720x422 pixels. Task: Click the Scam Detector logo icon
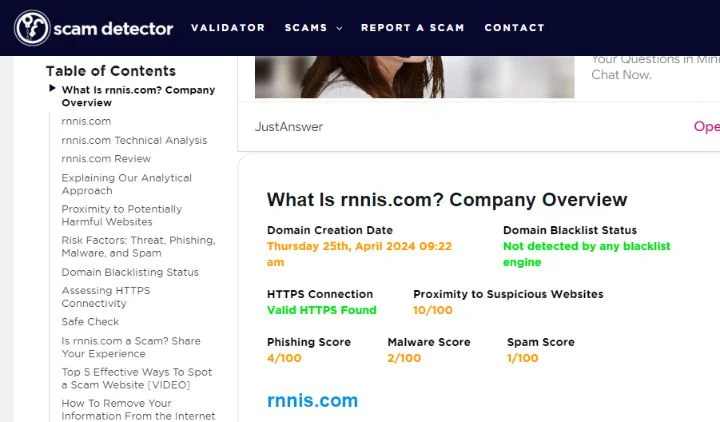32,28
